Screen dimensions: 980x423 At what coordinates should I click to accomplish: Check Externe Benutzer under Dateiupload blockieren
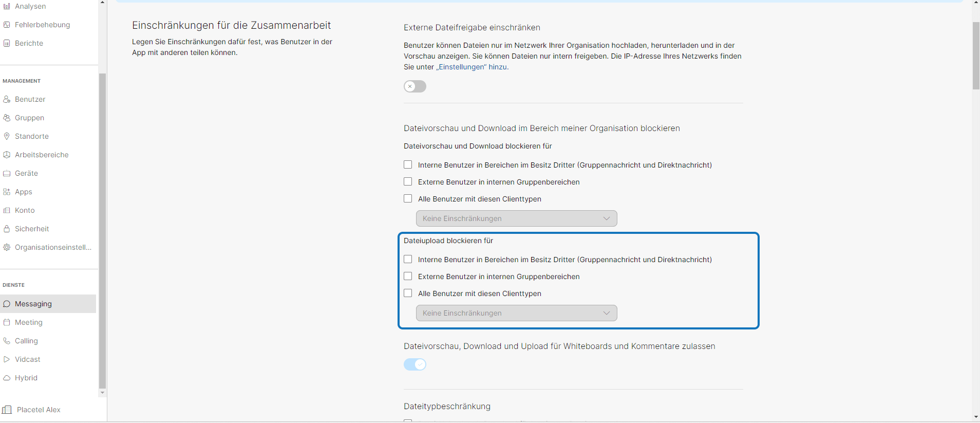tap(408, 277)
